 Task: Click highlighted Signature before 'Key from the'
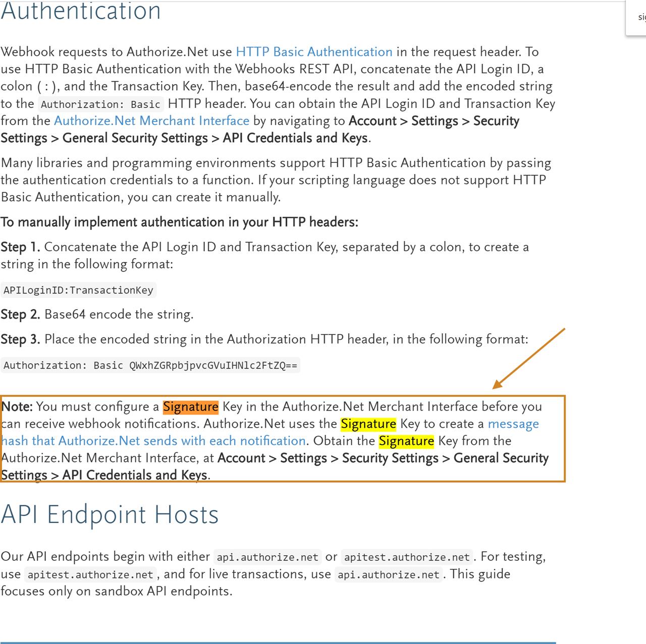tap(406, 441)
